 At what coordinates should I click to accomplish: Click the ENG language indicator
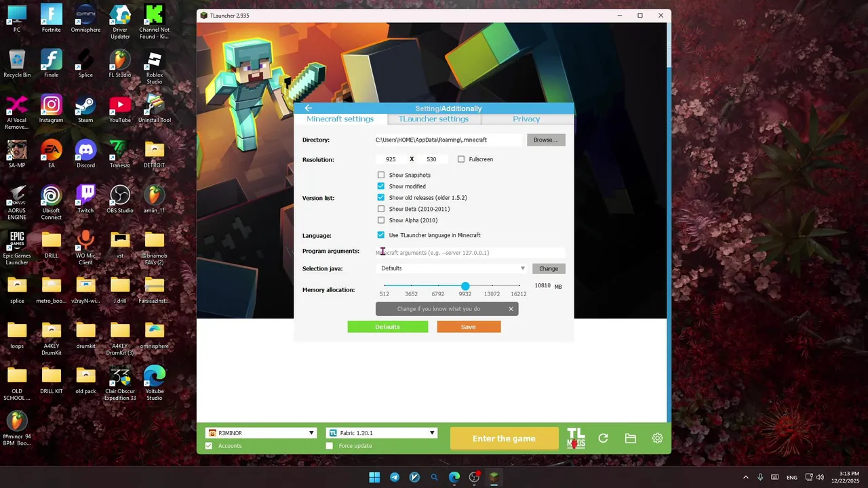pyautogui.click(x=792, y=477)
